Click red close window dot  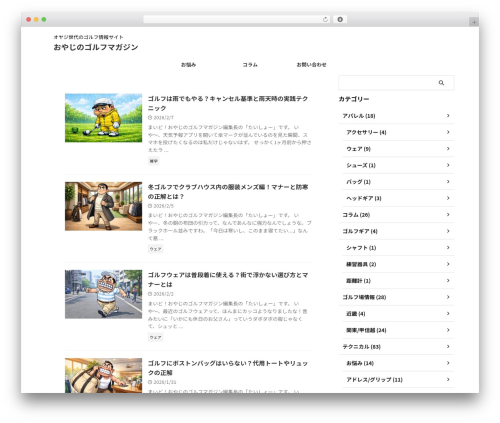[29, 19]
